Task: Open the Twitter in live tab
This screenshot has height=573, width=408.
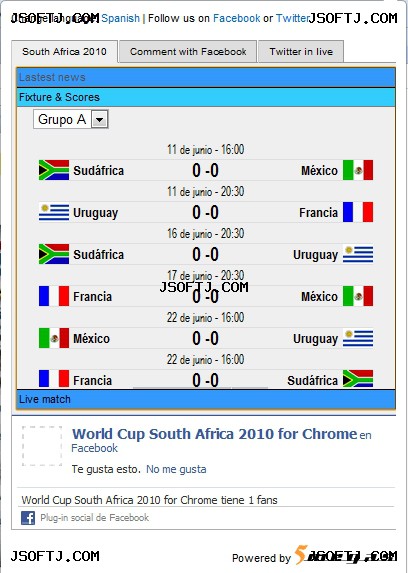Action: [301, 52]
